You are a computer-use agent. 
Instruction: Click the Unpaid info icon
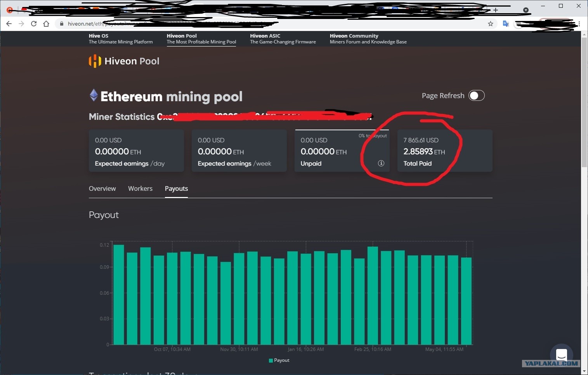pos(381,163)
